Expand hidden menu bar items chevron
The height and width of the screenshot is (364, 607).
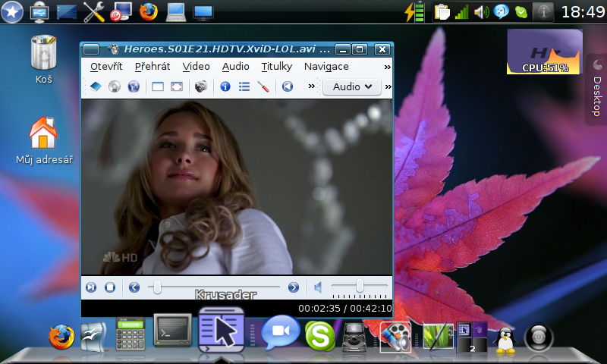(x=387, y=67)
